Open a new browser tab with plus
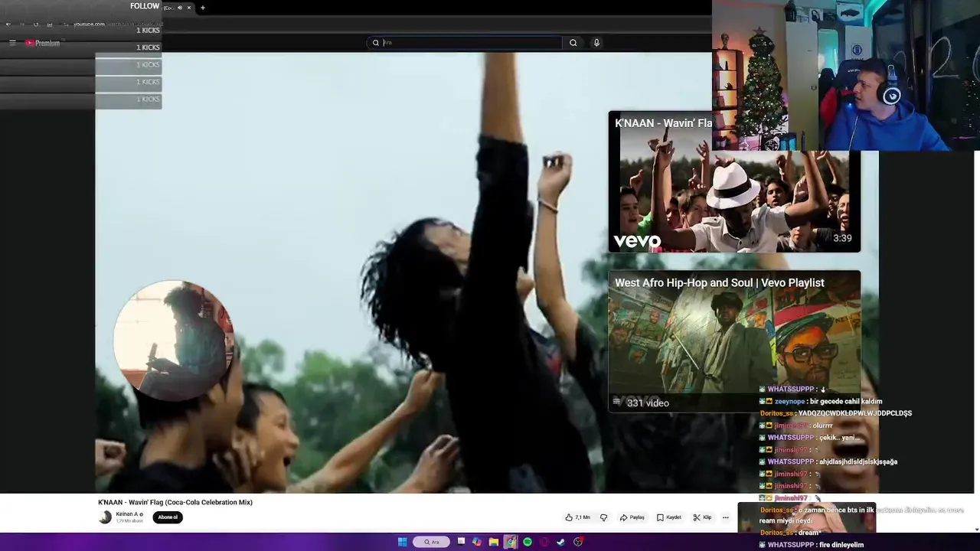 click(202, 8)
